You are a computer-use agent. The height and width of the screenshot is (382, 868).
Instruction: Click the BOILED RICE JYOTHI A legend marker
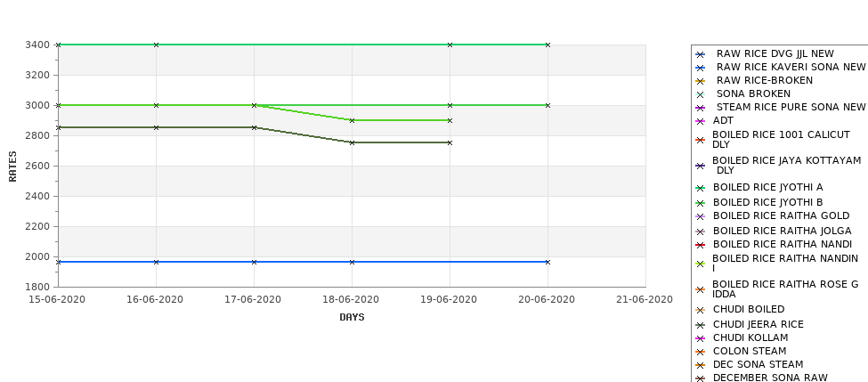coord(701,188)
